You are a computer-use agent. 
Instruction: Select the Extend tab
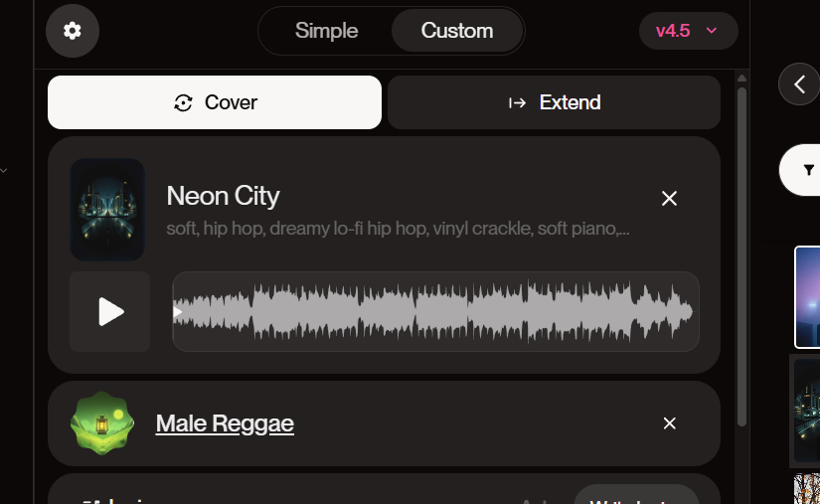click(554, 102)
